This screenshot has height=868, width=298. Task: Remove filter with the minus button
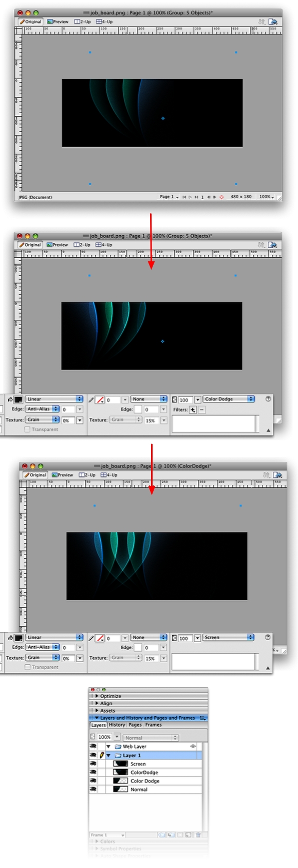(201, 410)
